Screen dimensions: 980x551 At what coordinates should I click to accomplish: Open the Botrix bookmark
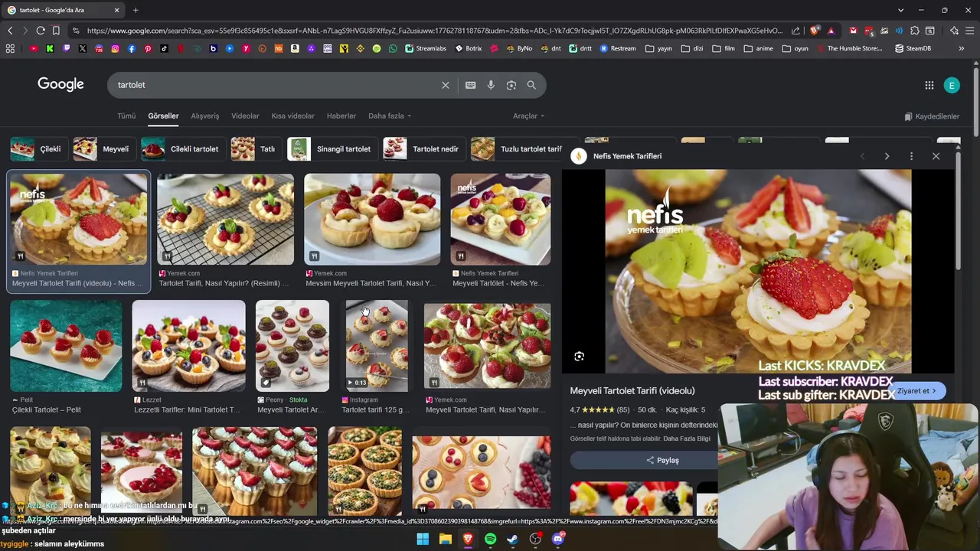tap(469, 48)
